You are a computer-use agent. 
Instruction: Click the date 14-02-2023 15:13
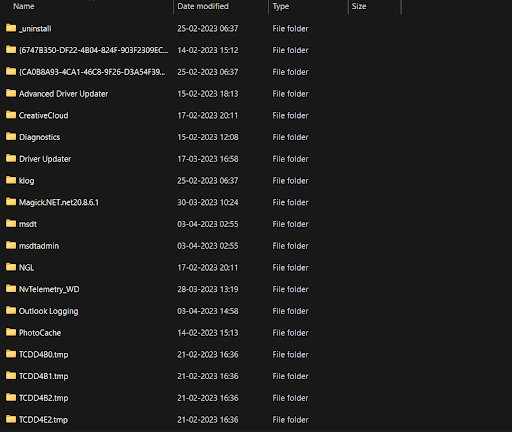(x=208, y=333)
